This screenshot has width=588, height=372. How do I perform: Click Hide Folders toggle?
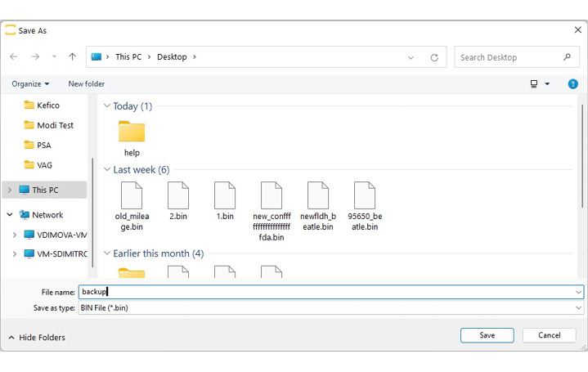pos(37,338)
